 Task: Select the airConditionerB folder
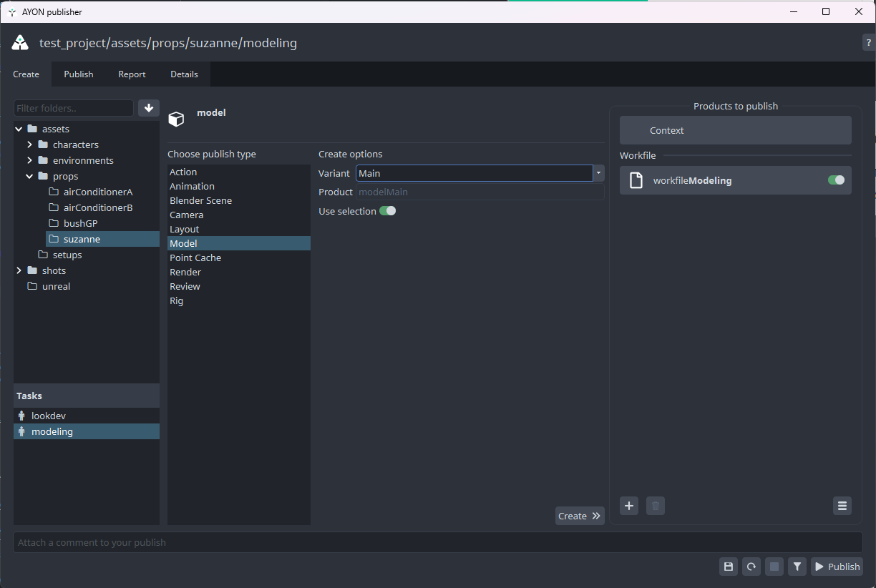102,207
